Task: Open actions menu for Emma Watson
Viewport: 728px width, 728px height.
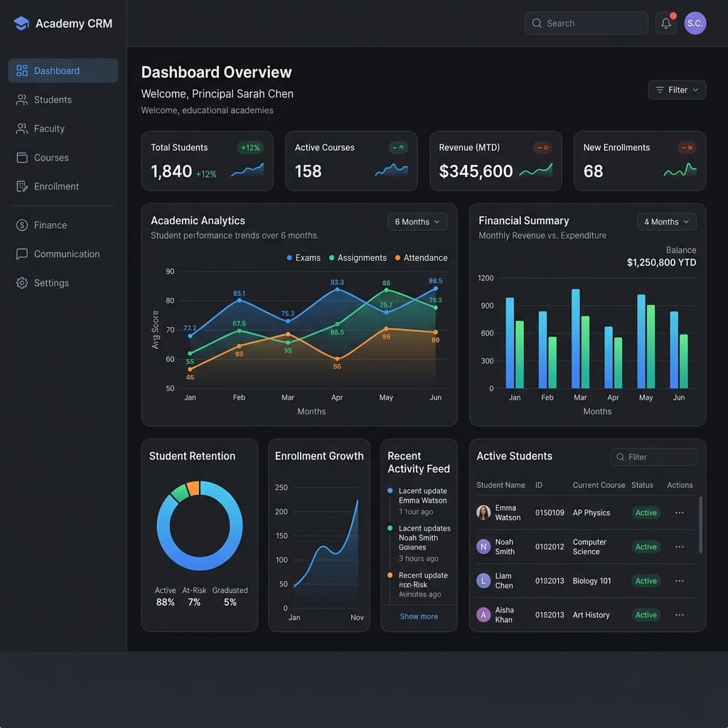Action: (679, 513)
